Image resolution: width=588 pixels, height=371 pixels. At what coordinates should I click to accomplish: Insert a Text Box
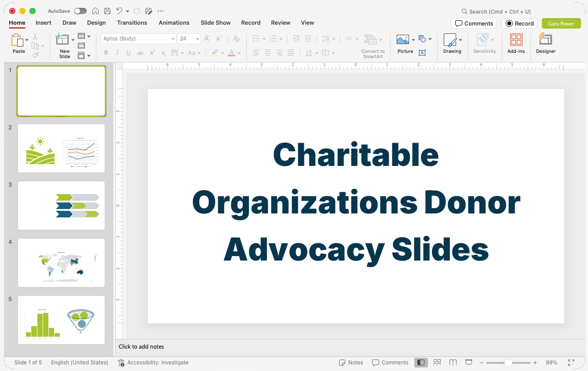pyautogui.click(x=422, y=53)
